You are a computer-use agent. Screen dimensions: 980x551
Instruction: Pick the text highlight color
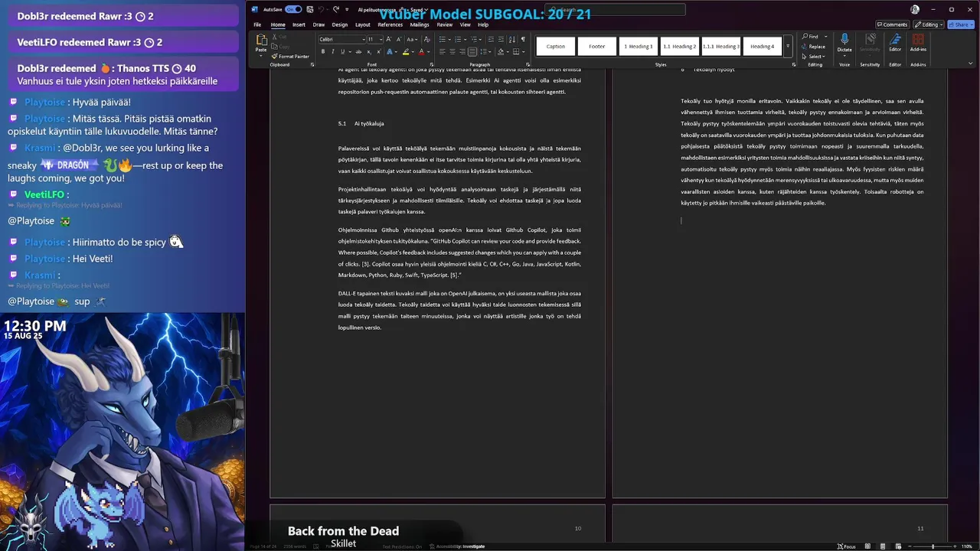tap(407, 51)
